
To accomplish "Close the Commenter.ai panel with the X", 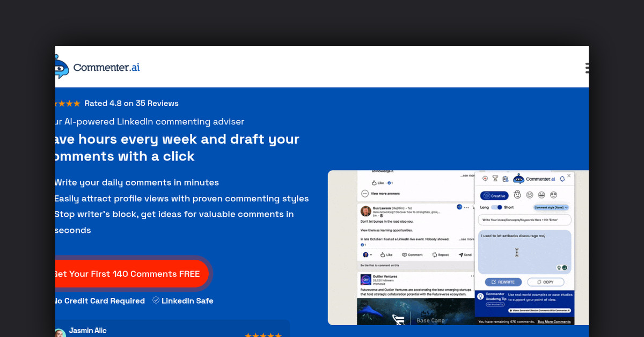I will (x=569, y=175).
